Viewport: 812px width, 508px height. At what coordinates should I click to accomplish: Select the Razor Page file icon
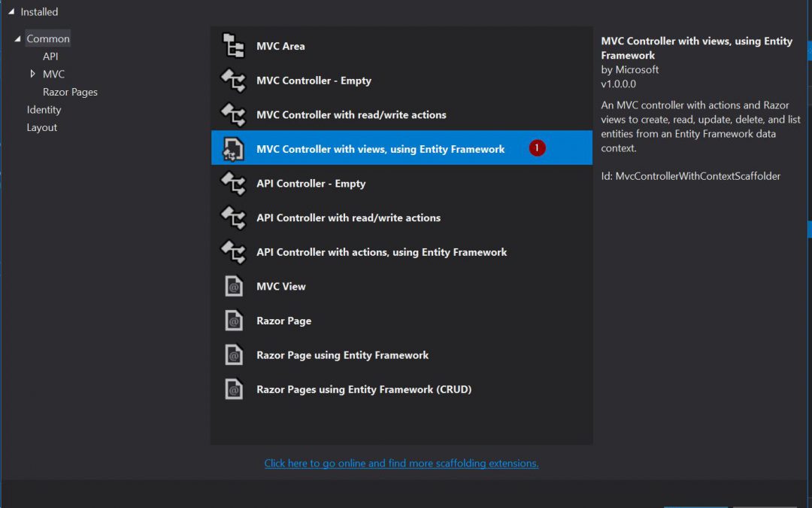coord(234,321)
